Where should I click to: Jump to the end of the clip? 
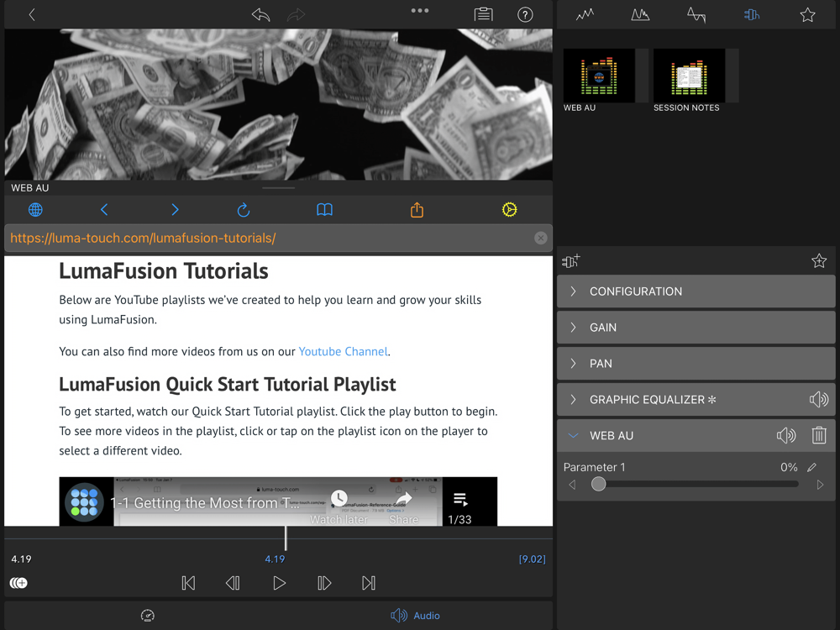(369, 583)
